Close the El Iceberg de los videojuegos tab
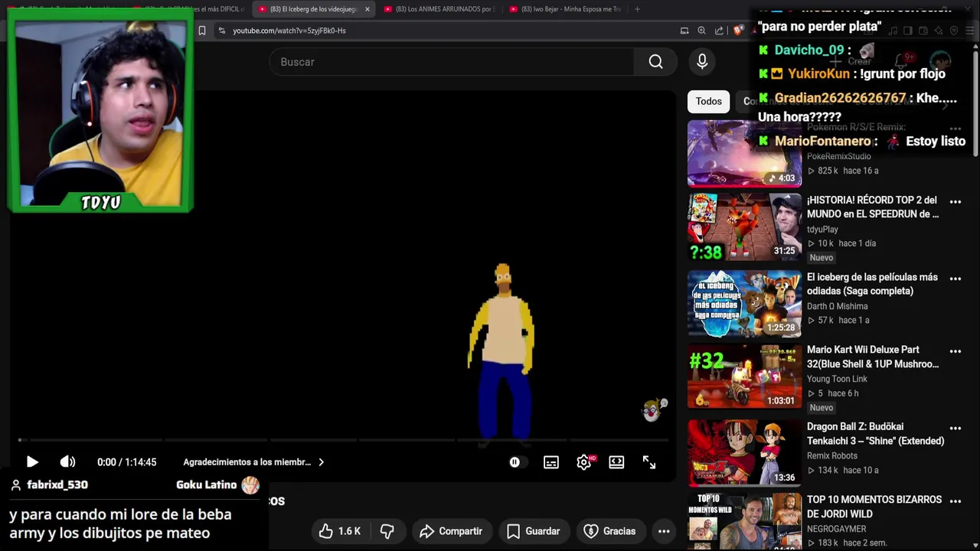980x551 pixels. point(367,9)
